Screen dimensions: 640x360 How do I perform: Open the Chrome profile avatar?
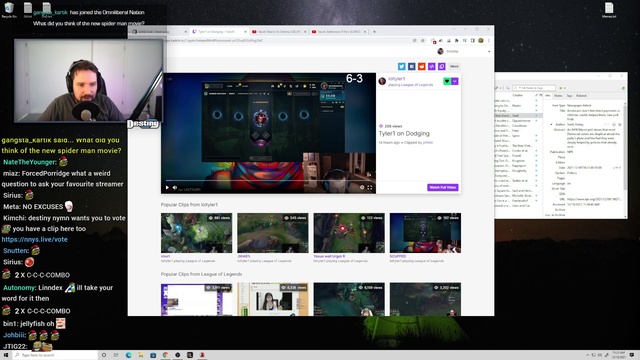point(481,40)
